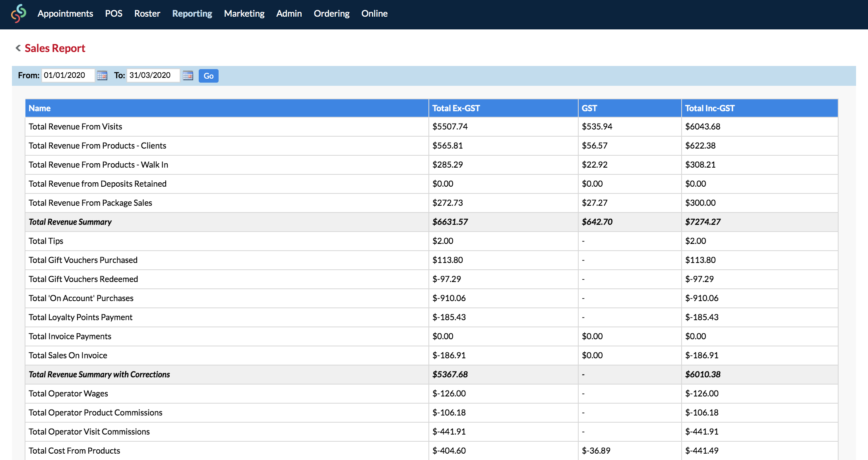Click the $-36.89 GST value

596,451
